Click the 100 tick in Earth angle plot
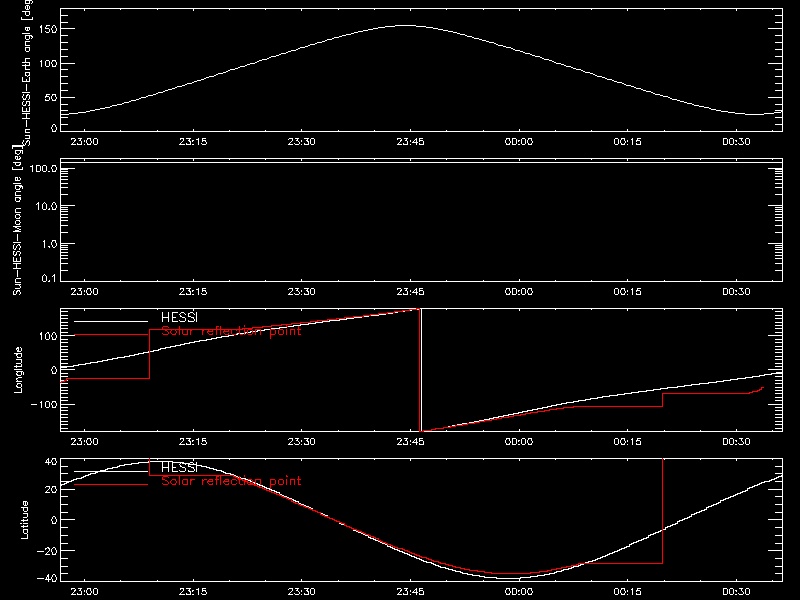This screenshot has height=600, width=800. click(x=48, y=63)
